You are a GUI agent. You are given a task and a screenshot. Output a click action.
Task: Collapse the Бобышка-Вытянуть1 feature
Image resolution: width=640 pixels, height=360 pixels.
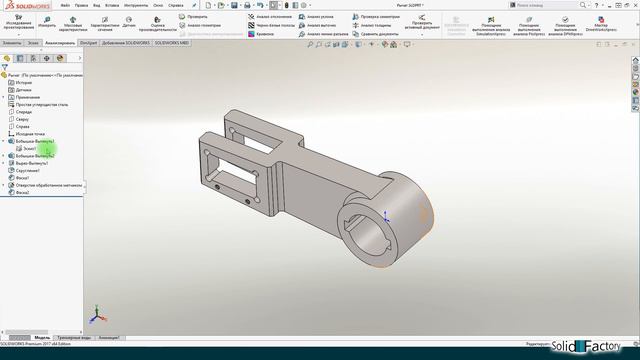4,141
